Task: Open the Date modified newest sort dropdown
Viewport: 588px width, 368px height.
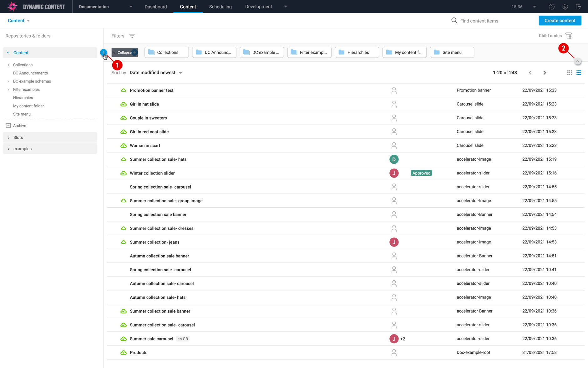Action: coord(156,73)
